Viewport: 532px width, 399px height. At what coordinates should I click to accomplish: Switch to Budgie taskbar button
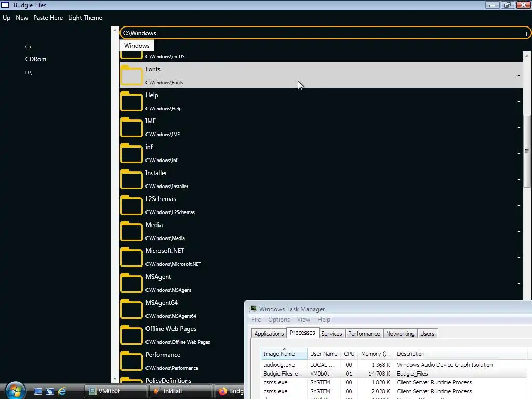229,391
